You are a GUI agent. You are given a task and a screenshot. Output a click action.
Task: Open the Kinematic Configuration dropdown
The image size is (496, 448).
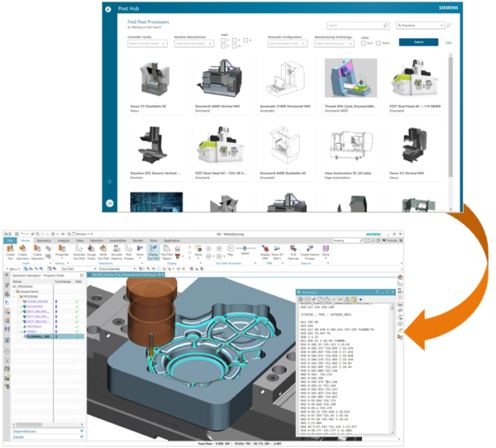tap(288, 43)
